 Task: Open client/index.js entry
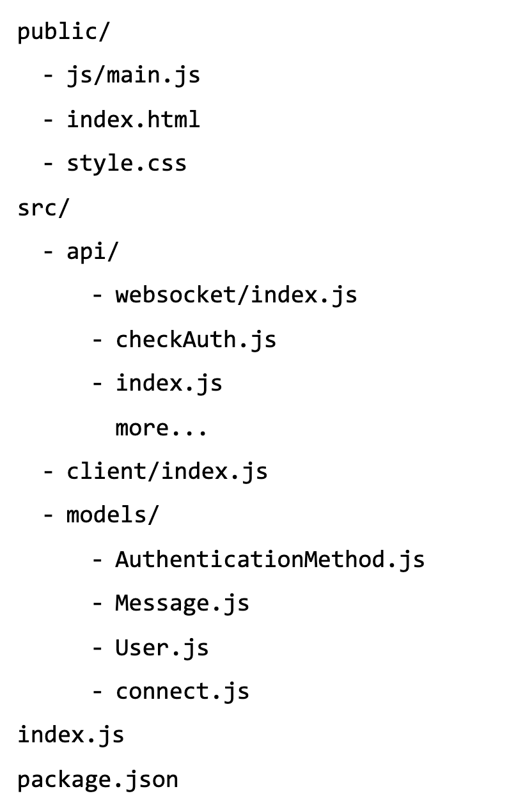coord(167,472)
